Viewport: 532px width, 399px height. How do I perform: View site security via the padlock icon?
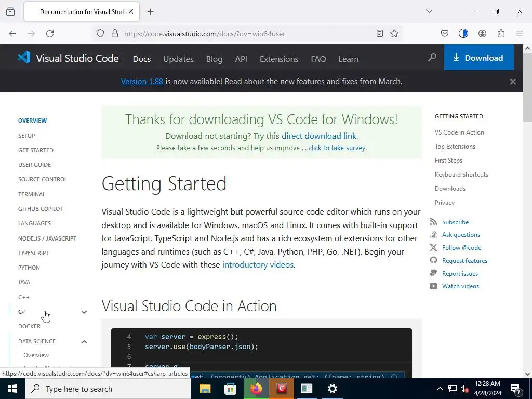click(115, 34)
